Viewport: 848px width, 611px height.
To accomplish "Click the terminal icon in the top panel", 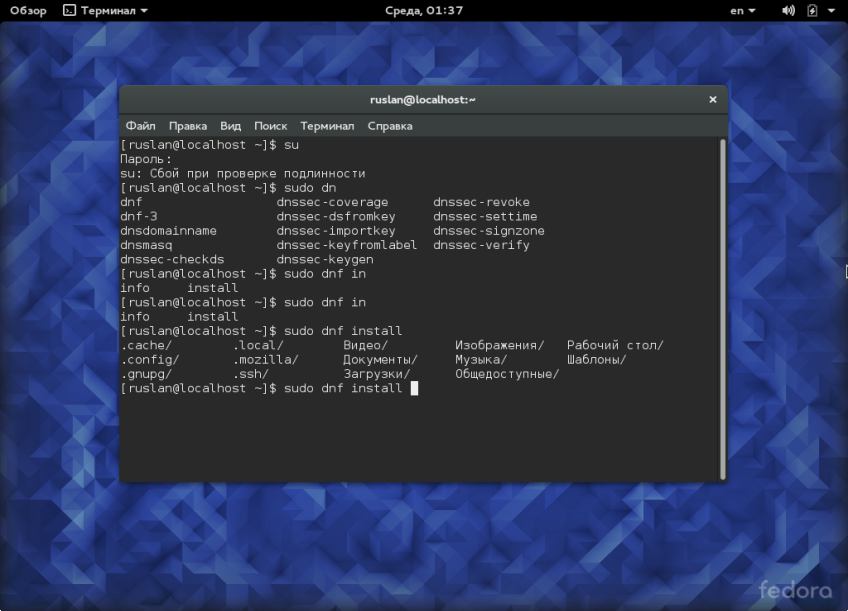I will [69, 10].
